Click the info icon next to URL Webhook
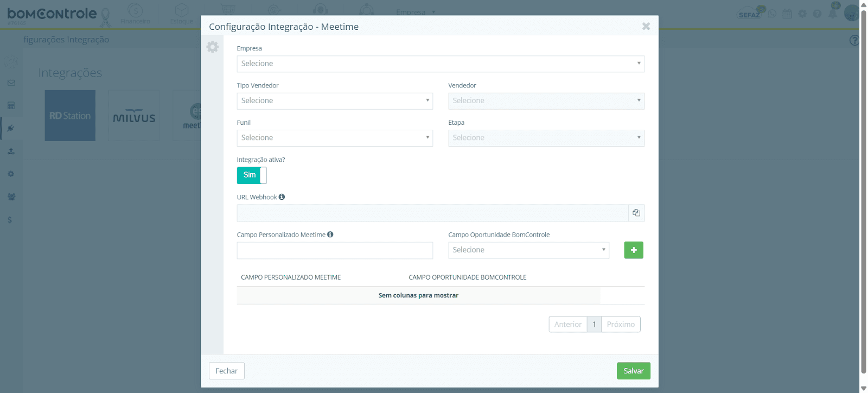Viewport: 868px width, 393px height. click(282, 197)
